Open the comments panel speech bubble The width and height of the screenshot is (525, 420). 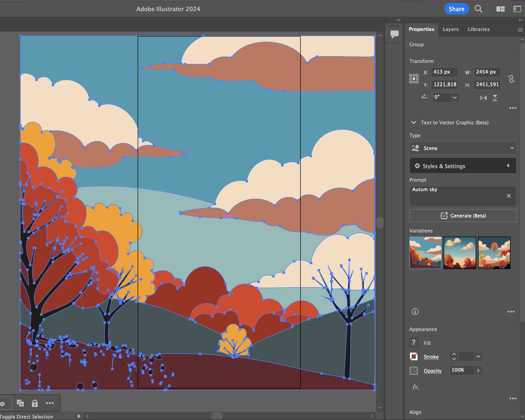pyautogui.click(x=394, y=34)
